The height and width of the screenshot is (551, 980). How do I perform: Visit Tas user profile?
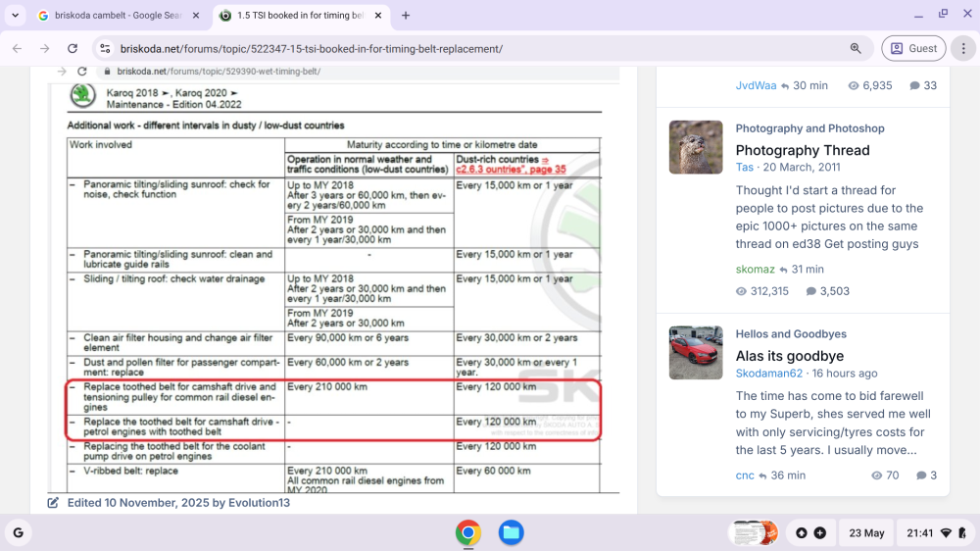(745, 167)
